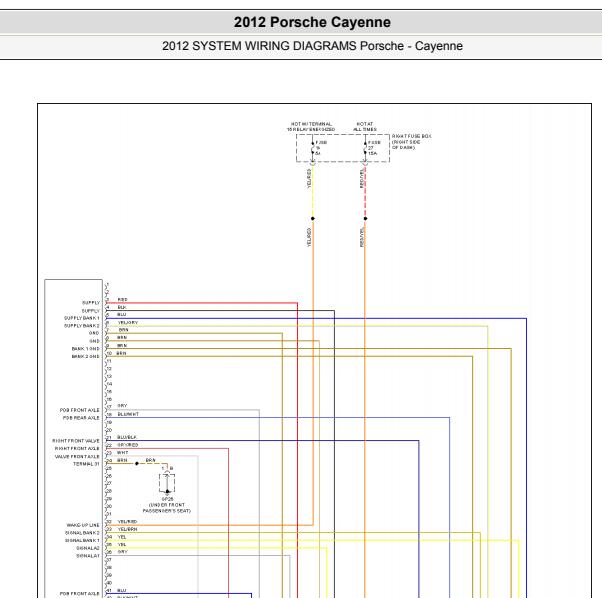Select the 'YEL/RED' label at pin 32
Viewport: 602px width, 598px height.
[x=127, y=522]
